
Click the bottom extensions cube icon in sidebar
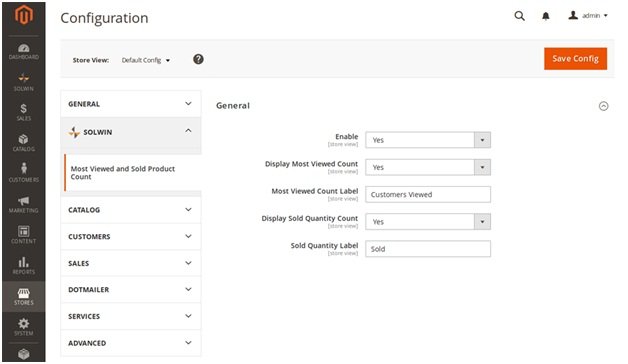[24, 354]
